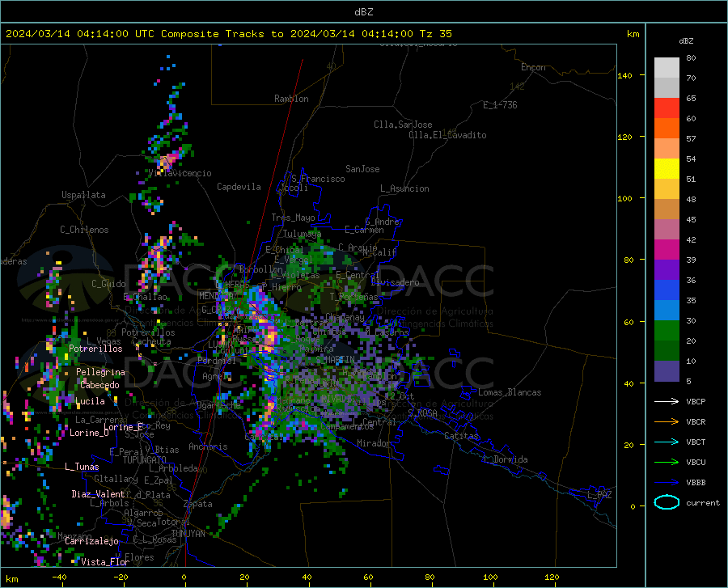Click the L_Tunas station label

point(82,467)
